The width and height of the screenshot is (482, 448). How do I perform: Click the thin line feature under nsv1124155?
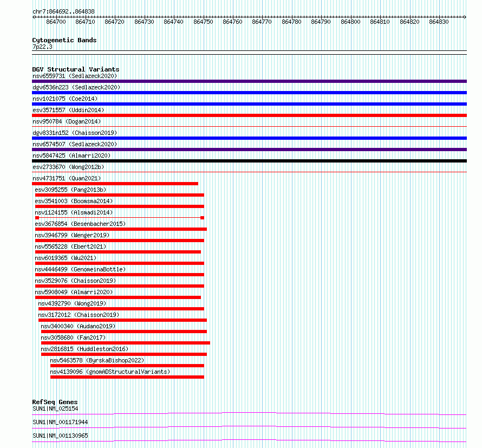[120, 218]
